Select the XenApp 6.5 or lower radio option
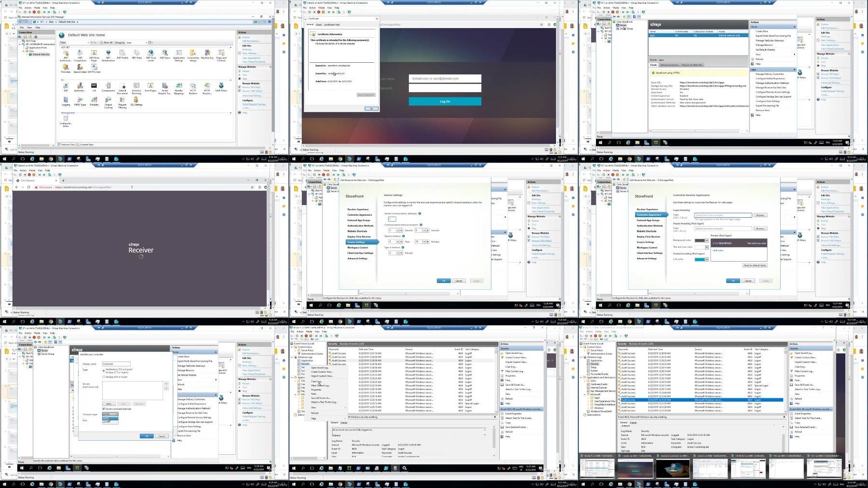This screenshot has height=488, width=868. 104,377
